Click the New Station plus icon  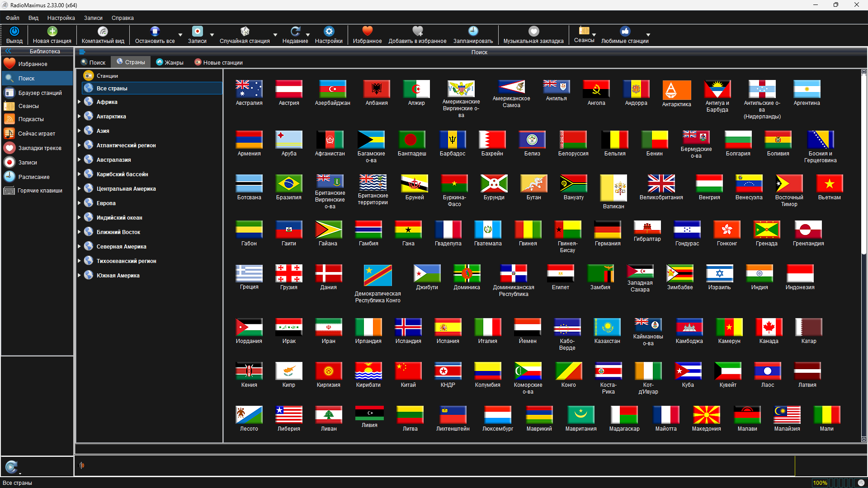[52, 31]
